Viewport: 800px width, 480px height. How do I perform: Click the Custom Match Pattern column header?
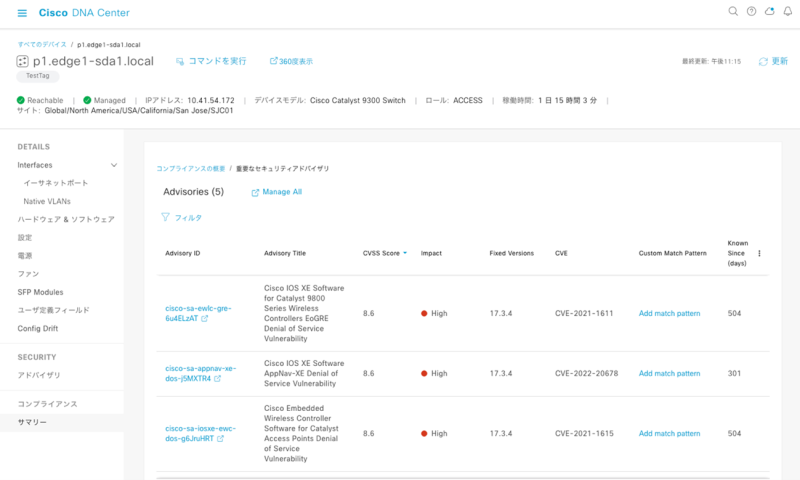(x=672, y=253)
